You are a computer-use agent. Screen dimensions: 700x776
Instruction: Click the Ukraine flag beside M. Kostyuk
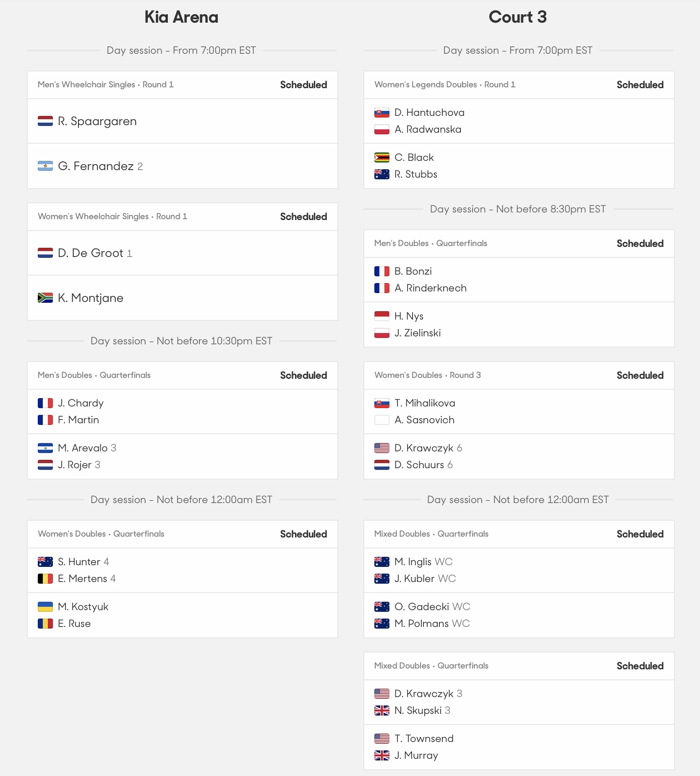pos(45,607)
